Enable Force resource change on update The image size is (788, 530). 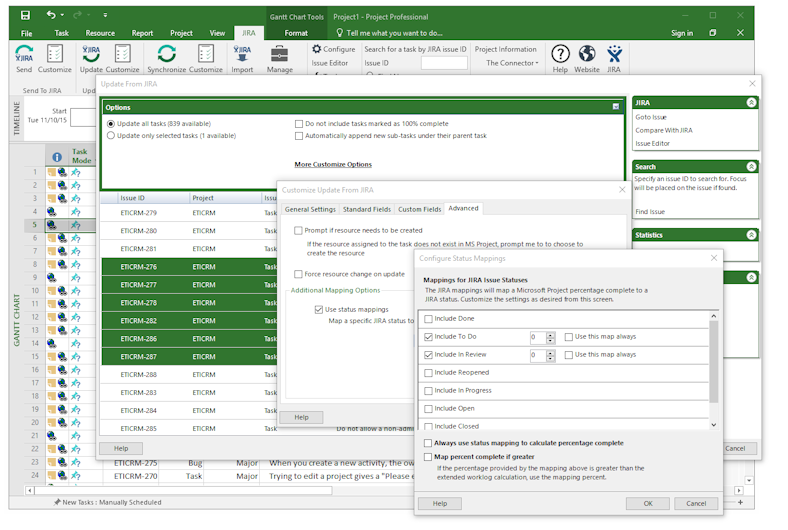298,274
